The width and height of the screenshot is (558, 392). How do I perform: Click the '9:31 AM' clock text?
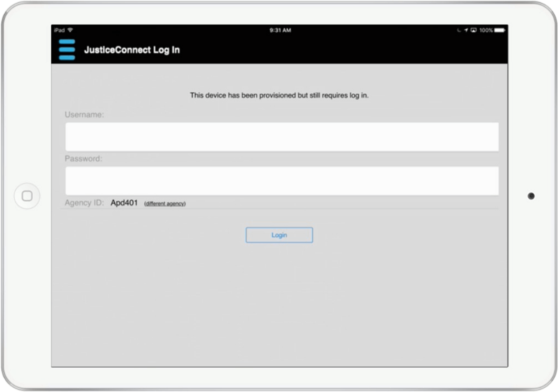[280, 30]
